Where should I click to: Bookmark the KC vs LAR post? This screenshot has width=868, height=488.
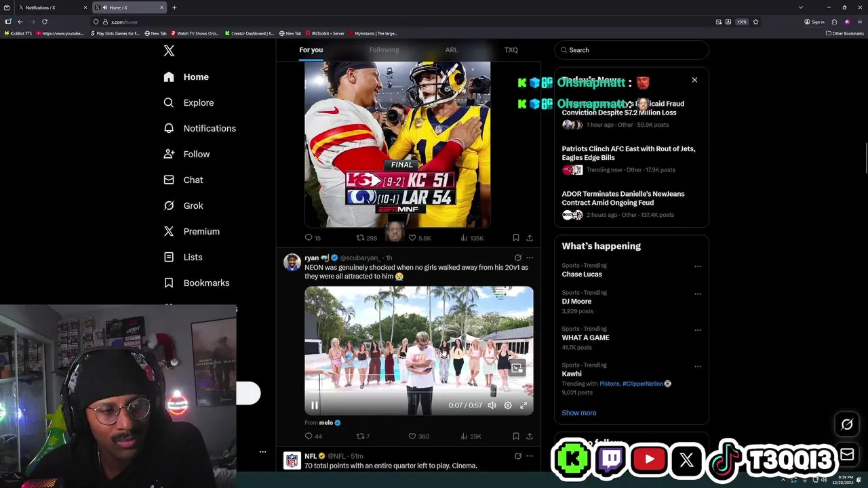[516, 238]
